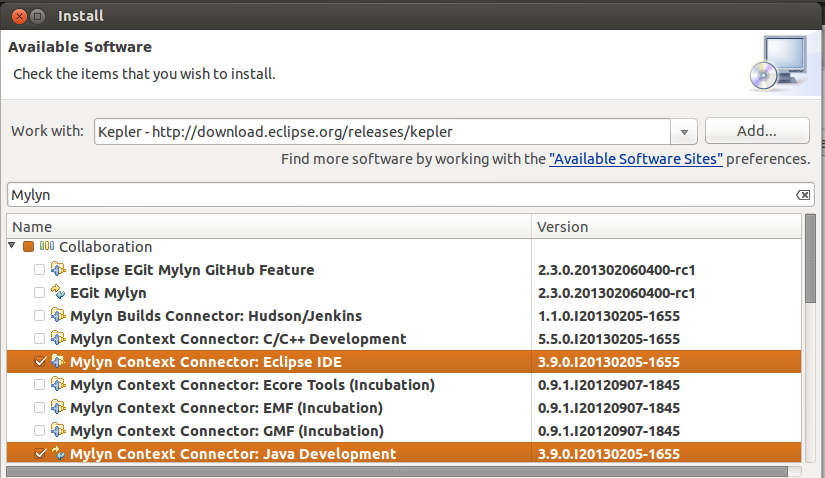
Task: Select Mylyn Context Connector: GMF (Incubation) row
Action: tap(404, 431)
